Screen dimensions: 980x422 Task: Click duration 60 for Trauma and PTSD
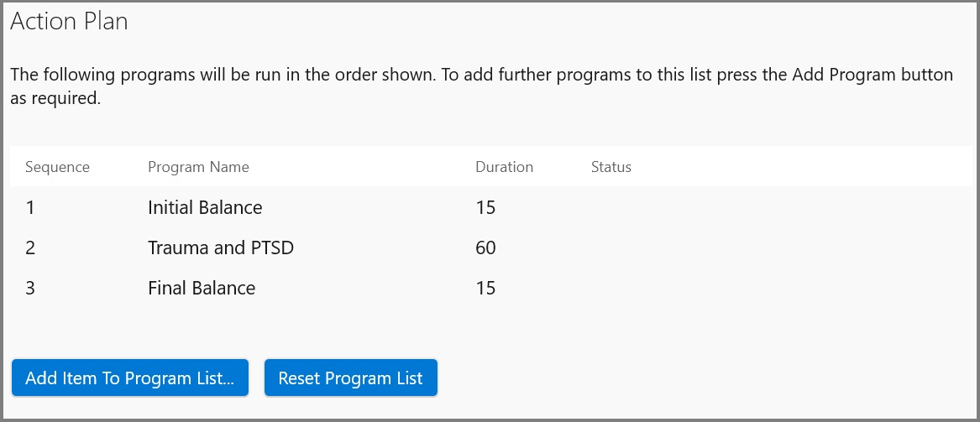point(485,247)
